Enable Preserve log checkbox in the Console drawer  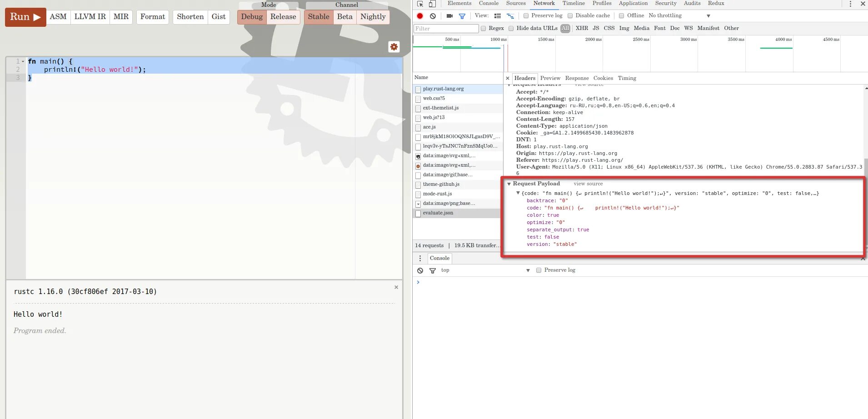[x=539, y=270]
